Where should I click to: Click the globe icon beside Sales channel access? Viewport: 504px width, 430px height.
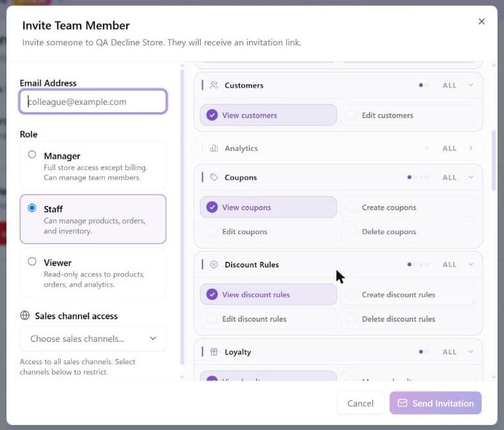coord(25,315)
